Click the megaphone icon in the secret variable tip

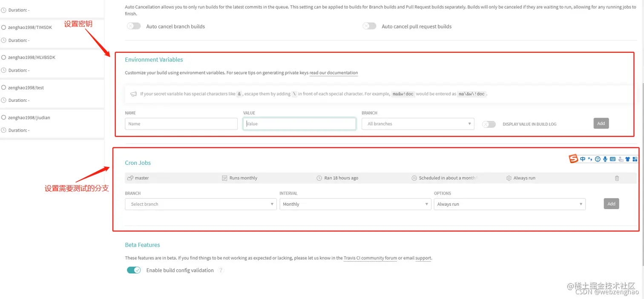pyautogui.click(x=133, y=94)
